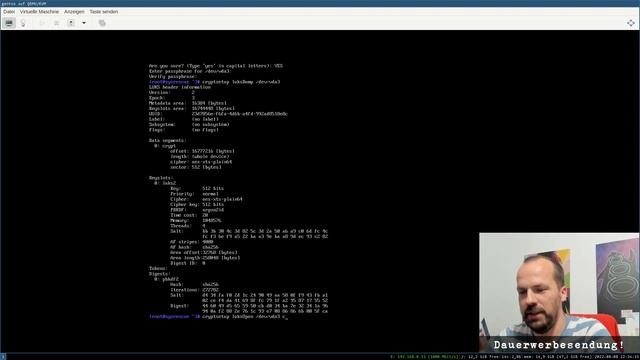Click the 'Metadata area' line
Viewport: 640px width, 360px height.
click(188, 103)
